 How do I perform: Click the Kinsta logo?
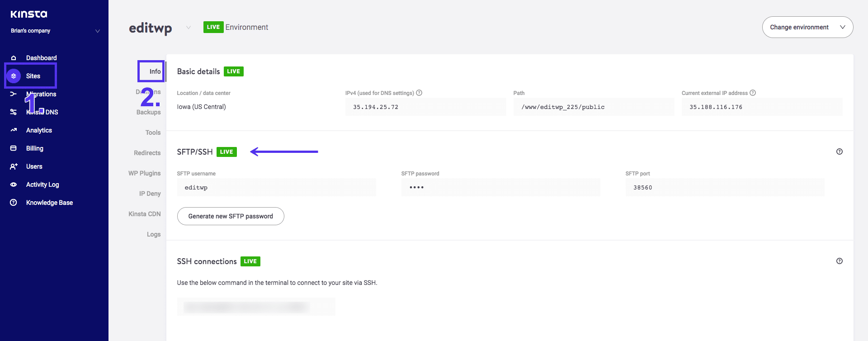coord(29,14)
